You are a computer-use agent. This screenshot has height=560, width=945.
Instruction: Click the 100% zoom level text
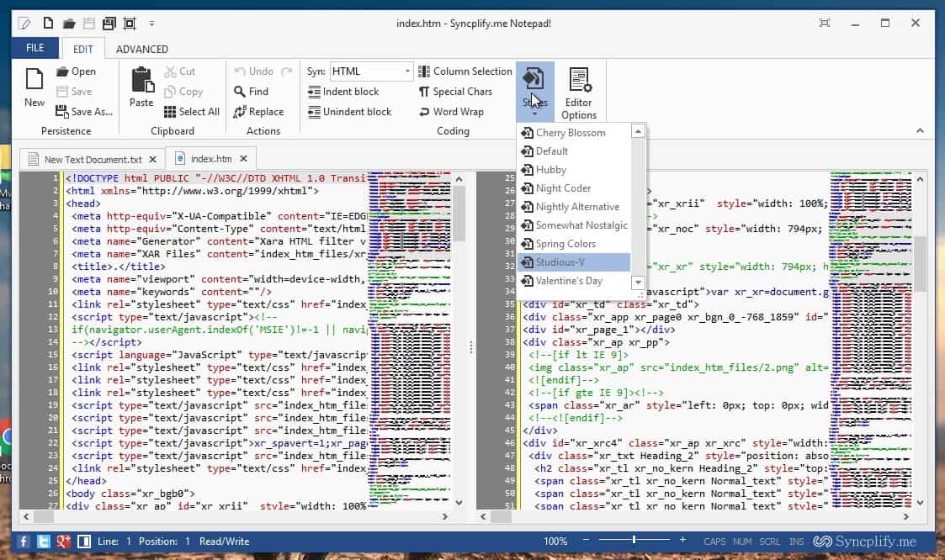(x=555, y=542)
